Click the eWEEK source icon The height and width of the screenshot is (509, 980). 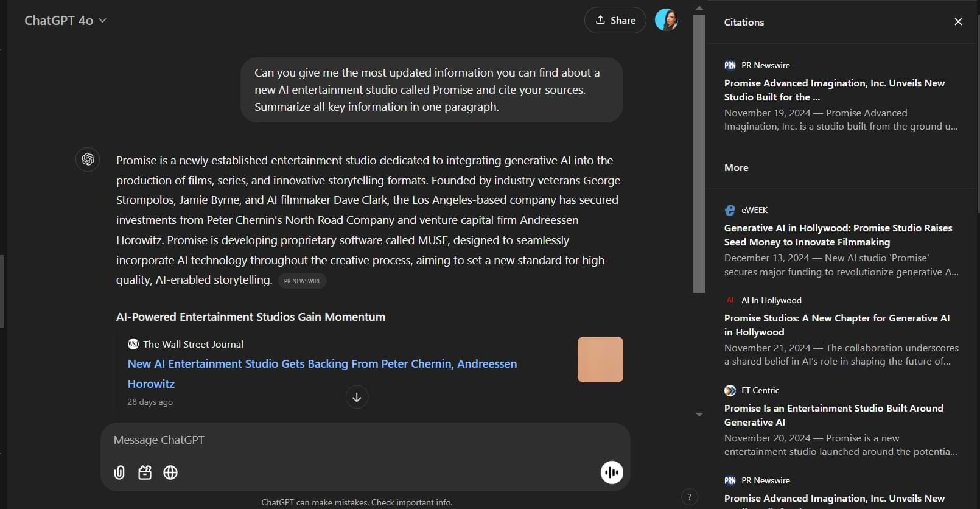tap(730, 210)
